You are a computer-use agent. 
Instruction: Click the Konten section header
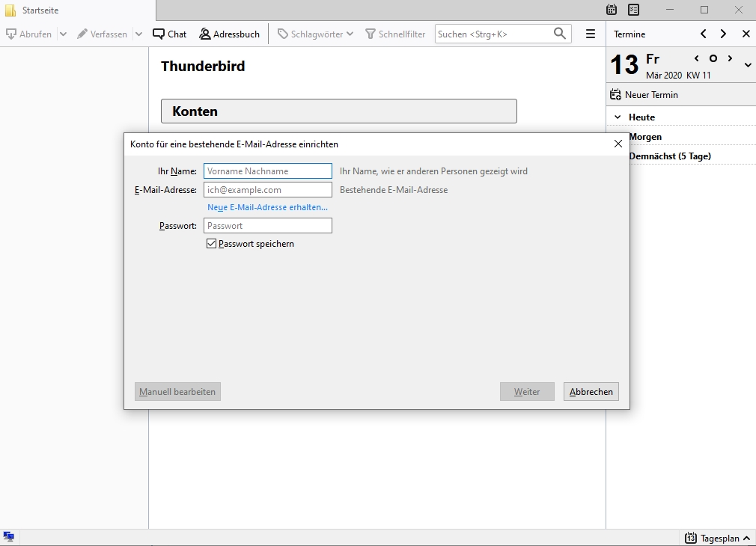[339, 111]
